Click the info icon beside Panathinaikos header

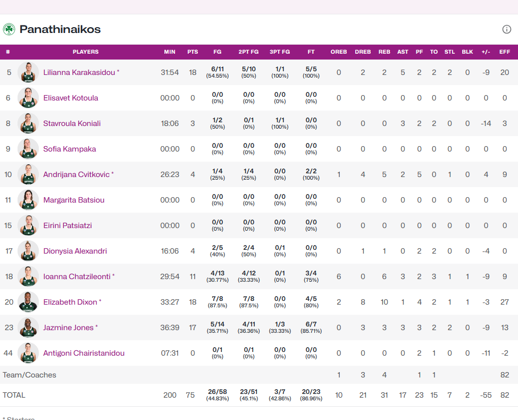(506, 29)
